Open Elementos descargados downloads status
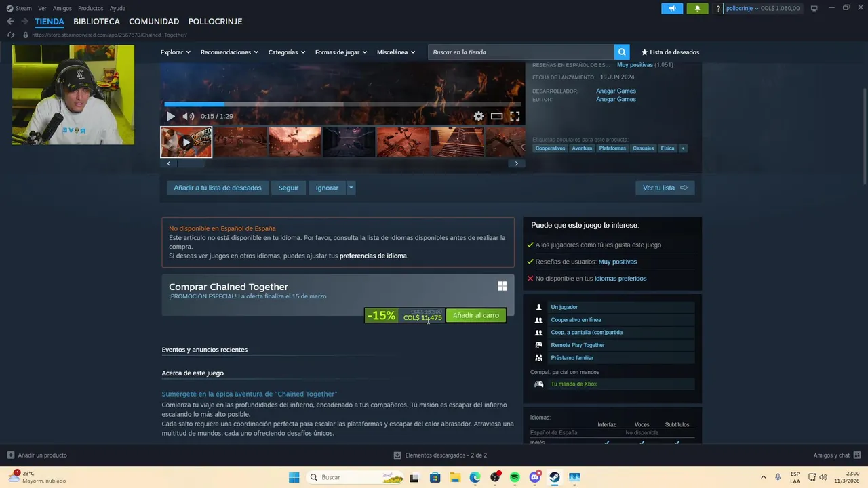Viewport: 868px width, 488px height. pos(440,455)
